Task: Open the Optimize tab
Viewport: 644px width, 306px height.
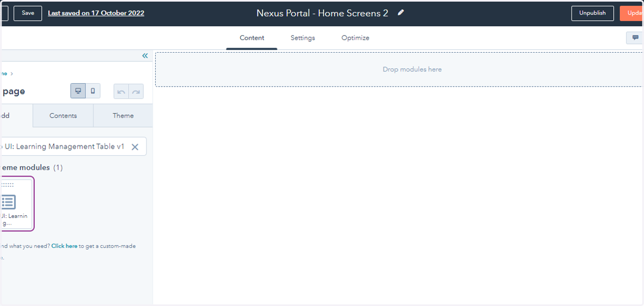Action: click(355, 38)
